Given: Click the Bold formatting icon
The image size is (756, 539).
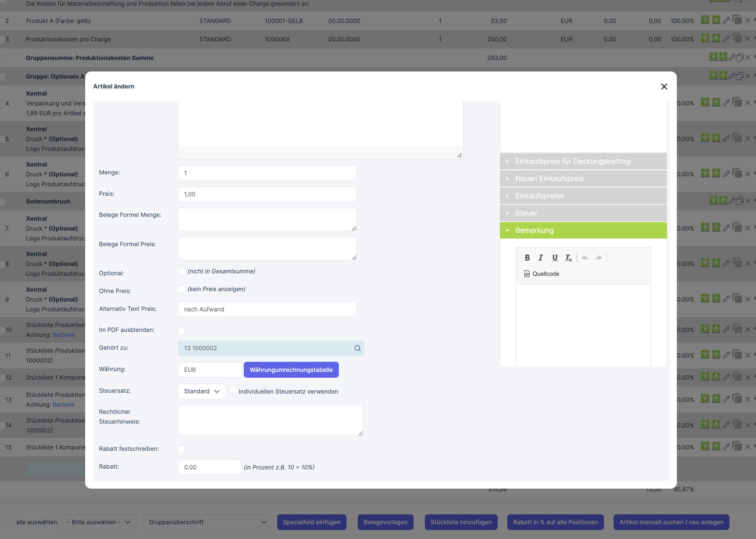Looking at the screenshot, I should point(527,257).
